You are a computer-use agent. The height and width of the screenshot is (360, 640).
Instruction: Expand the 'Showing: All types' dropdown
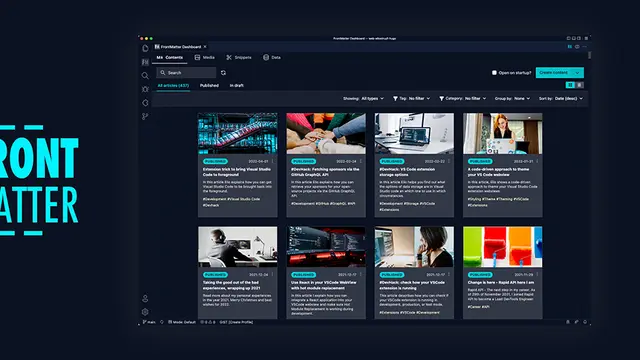tap(363, 98)
